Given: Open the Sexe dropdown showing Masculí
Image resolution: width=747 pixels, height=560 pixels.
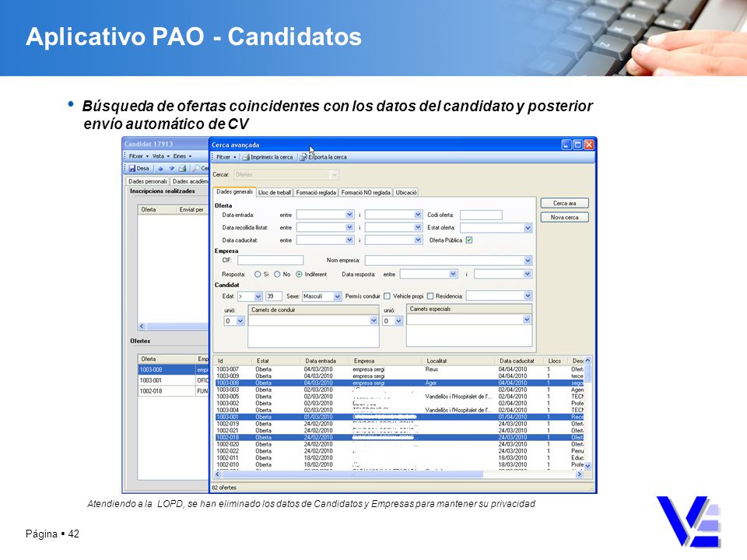Looking at the screenshot, I should (337, 296).
